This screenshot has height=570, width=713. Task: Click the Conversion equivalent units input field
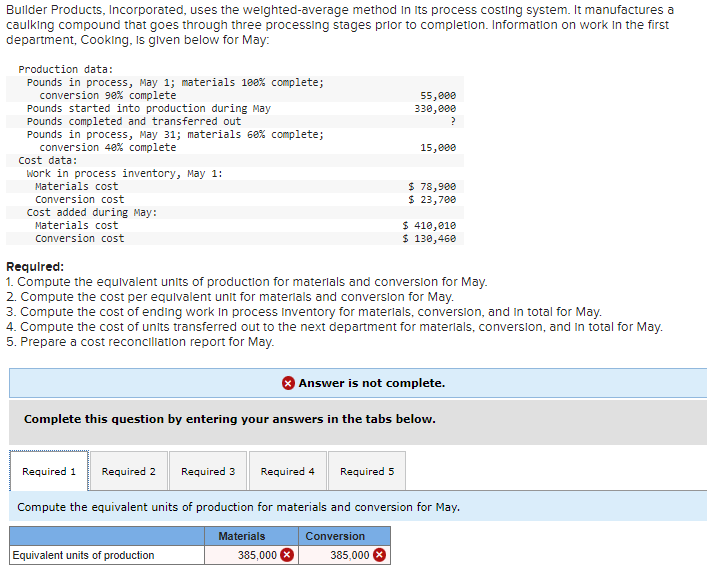pos(344,555)
